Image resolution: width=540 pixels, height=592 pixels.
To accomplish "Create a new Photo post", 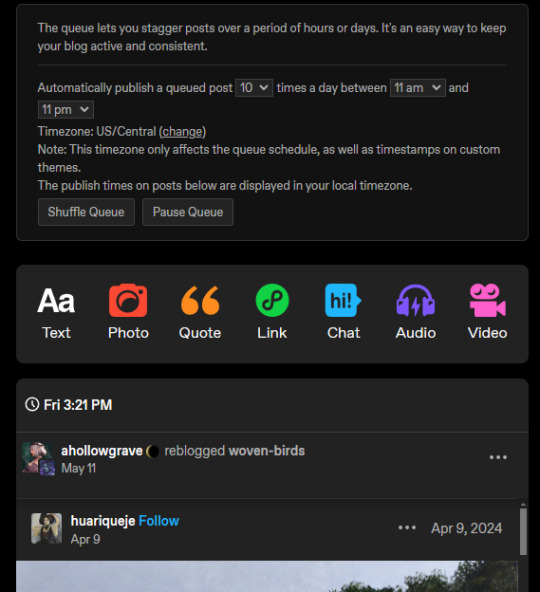I will pos(128,313).
